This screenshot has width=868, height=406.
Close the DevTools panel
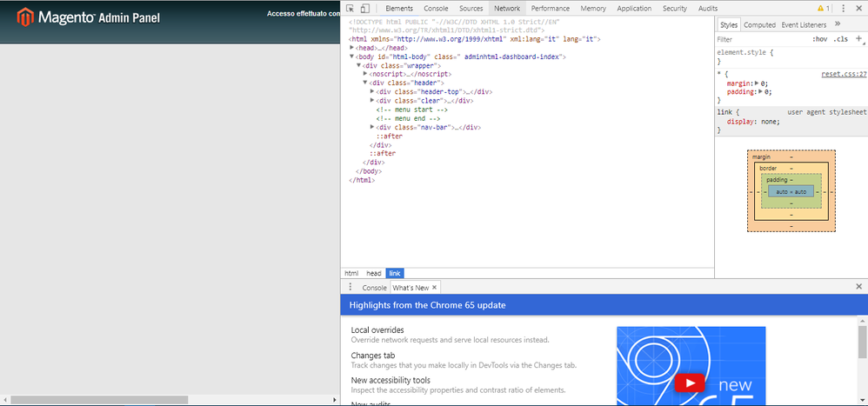[x=858, y=9]
